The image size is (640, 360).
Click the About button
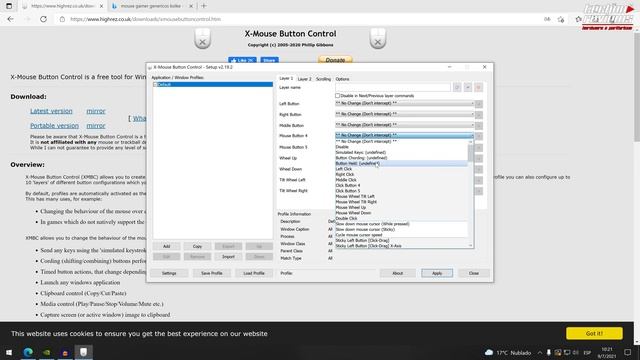[398, 273]
